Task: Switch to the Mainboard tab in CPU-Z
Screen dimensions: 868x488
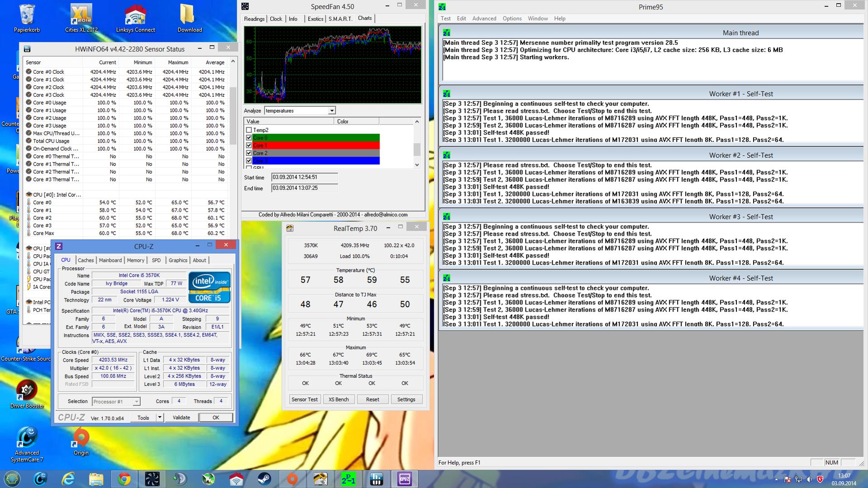Action: pyautogui.click(x=110, y=260)
